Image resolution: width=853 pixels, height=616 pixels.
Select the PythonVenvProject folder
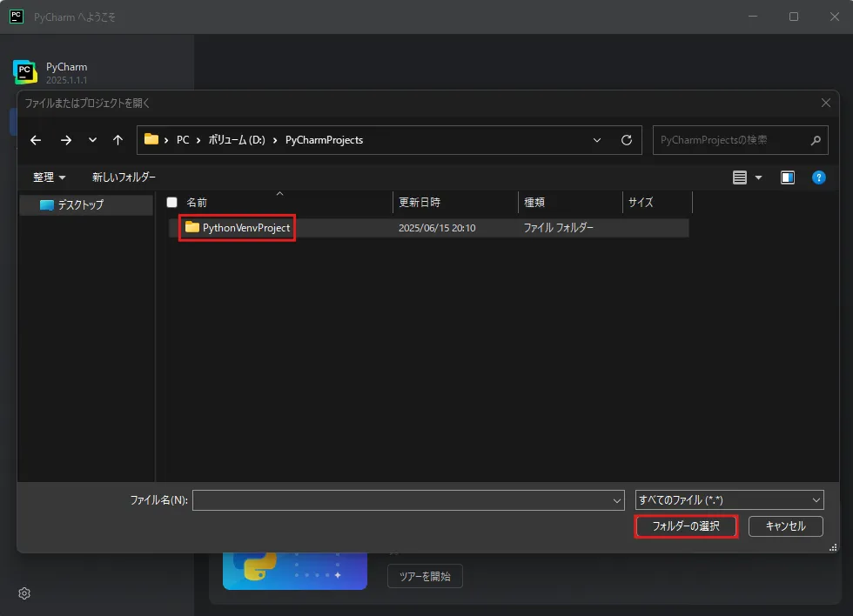pyautogui.click(x=246, y=228)
